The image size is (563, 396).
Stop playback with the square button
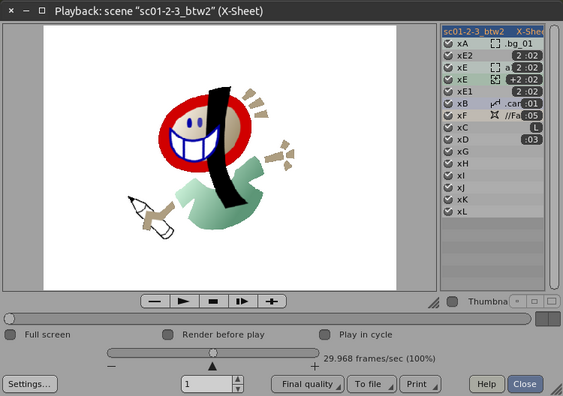(x=213, y=301)
